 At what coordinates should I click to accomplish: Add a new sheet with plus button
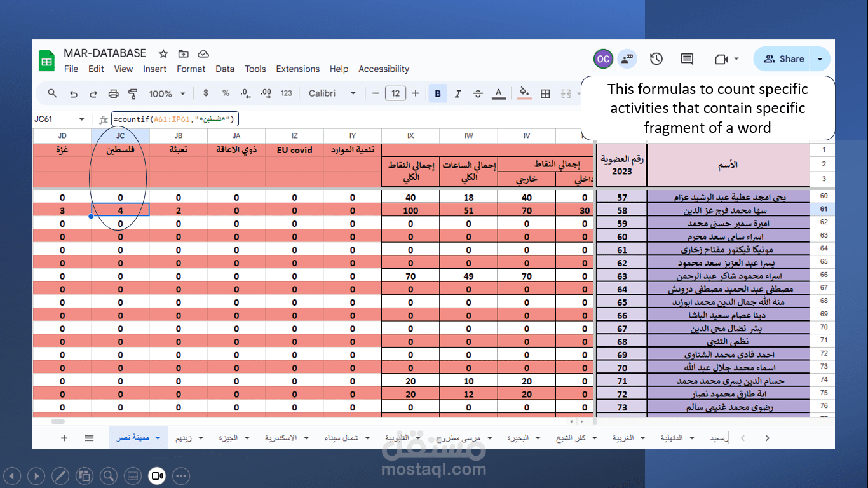[x=64, y=438]
